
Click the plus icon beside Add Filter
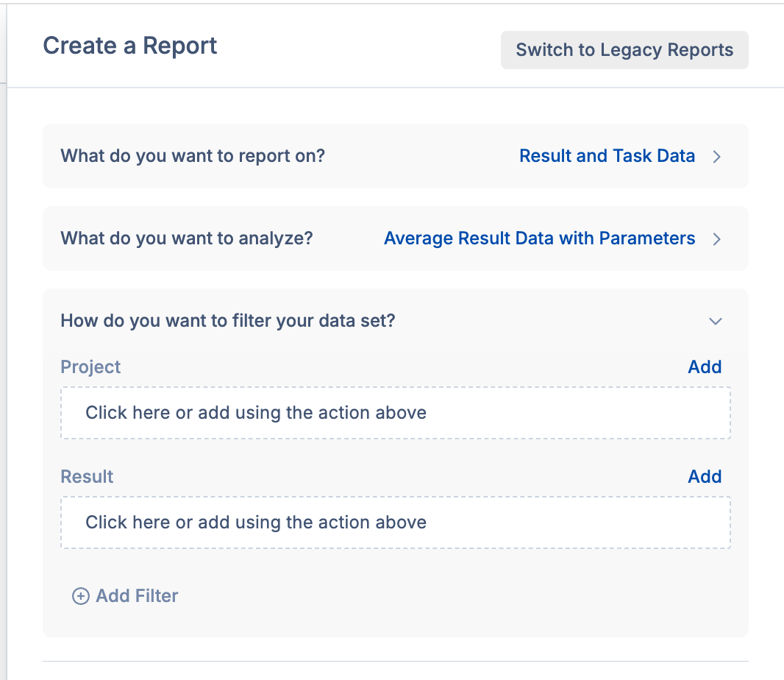tap(80, 596)
